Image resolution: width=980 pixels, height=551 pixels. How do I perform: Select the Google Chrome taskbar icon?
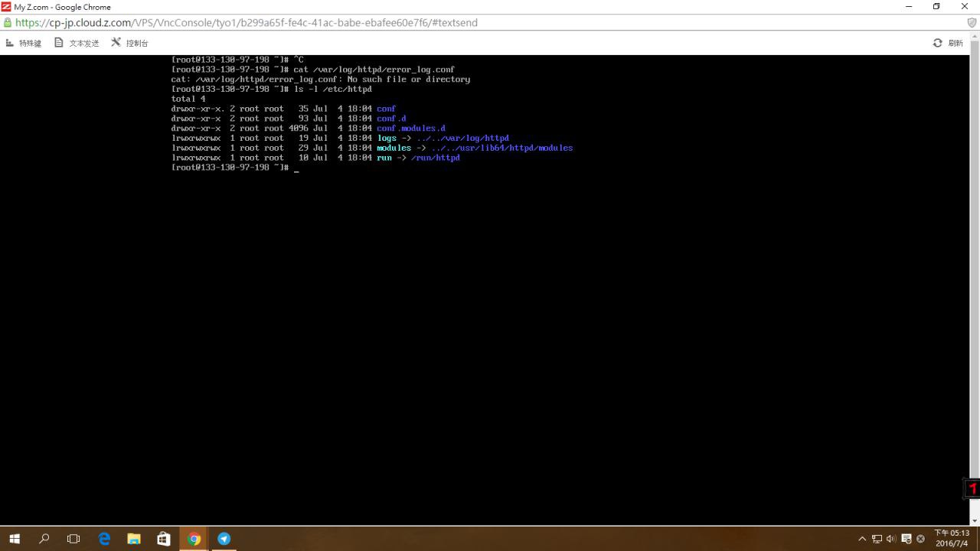click(194, 539)
